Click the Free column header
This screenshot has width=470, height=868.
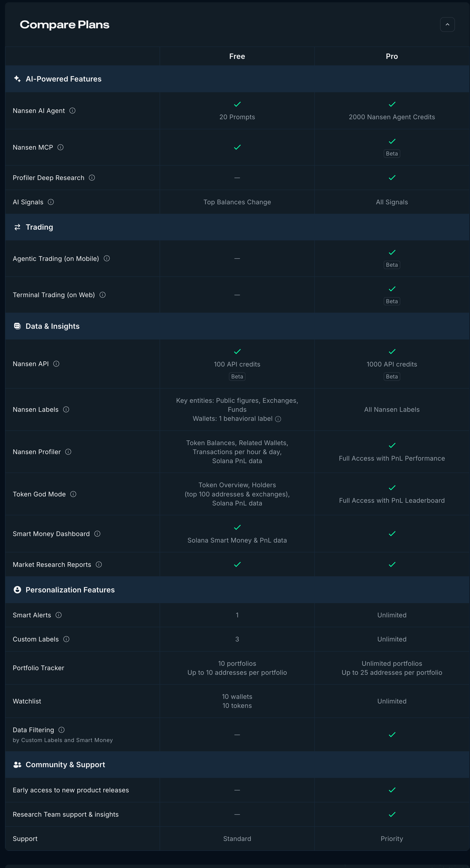pyautogui.click(x=237, y=56)
